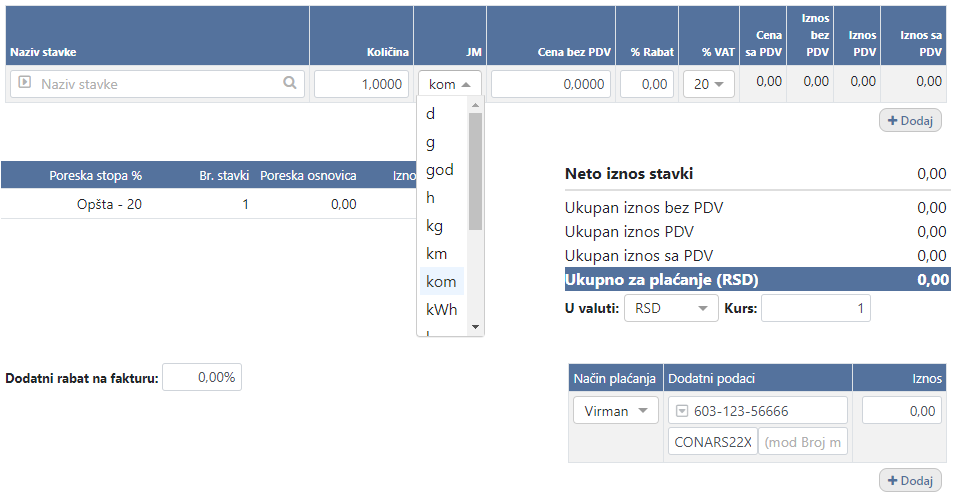Select unit g from the list
The width and height of the screenshot is (954, 496).
click(442, 142)
